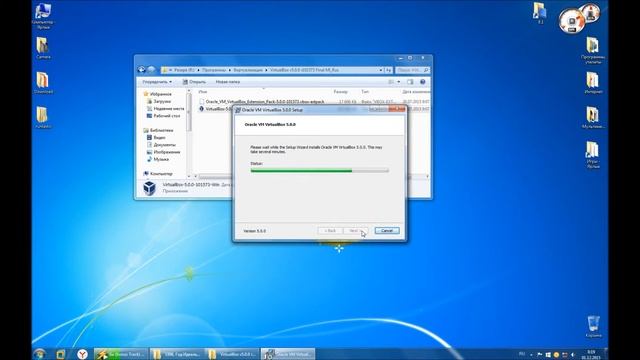Open the Корзина (Recycle Bin) desktop icon
The image size is (640, 360).
coord(593,327)
